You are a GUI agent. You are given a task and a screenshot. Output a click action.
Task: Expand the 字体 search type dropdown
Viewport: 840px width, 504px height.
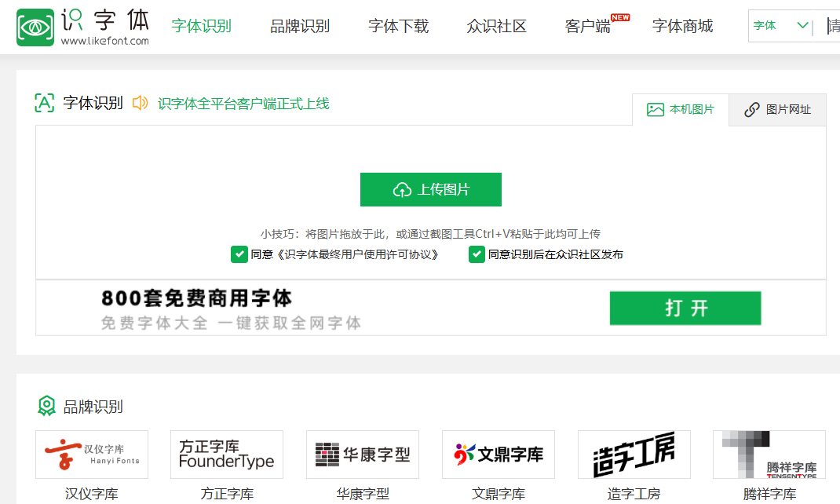pos(780,26)
